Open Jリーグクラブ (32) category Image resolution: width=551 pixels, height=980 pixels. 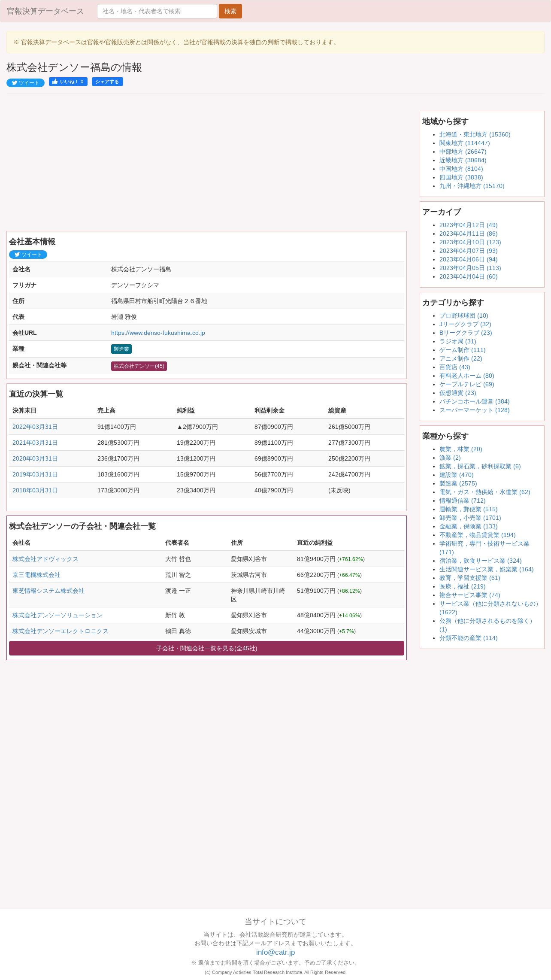[465, 324]
